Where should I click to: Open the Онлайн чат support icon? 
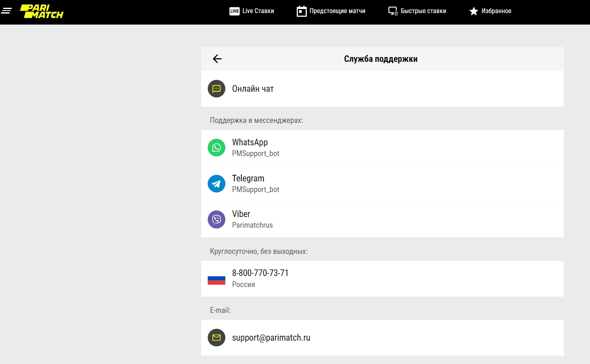[216, 88]
